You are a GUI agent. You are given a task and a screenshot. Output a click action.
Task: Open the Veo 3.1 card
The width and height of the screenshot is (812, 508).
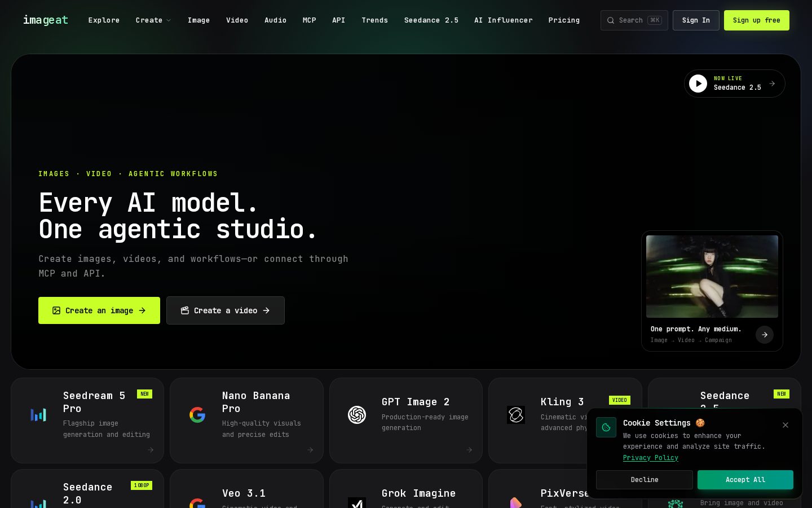(246, 489)
